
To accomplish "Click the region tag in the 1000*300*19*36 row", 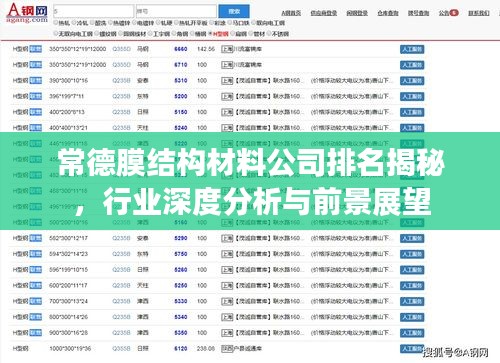I will (227, 349).
